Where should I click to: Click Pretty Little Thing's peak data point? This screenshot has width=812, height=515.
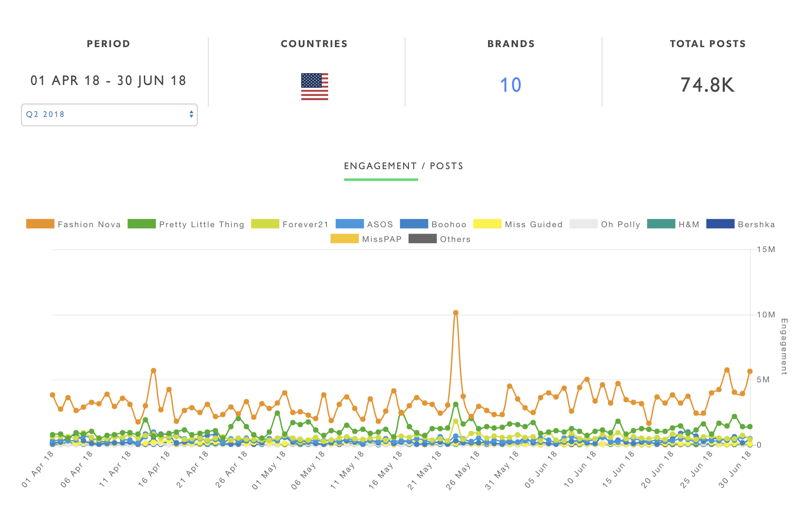point(456,404)
